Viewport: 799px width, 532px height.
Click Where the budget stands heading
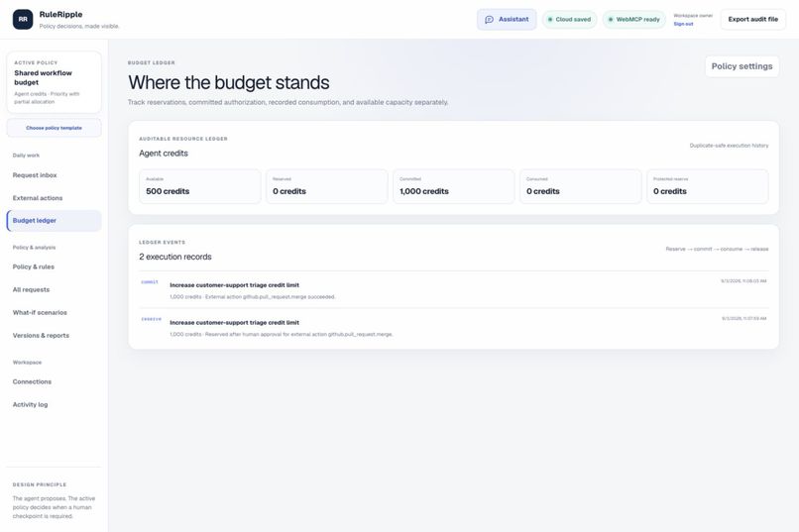[x=229, y=82]
